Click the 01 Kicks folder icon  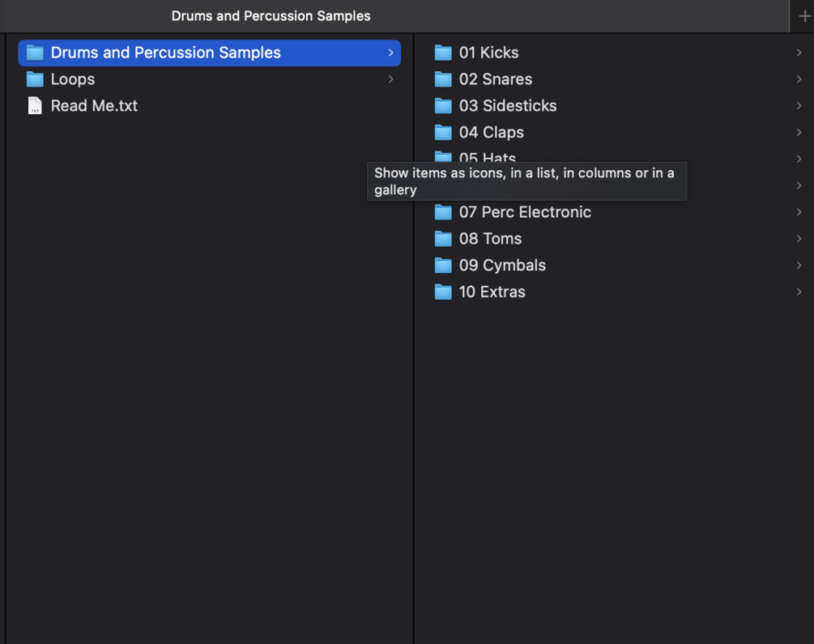pos(443,53)
